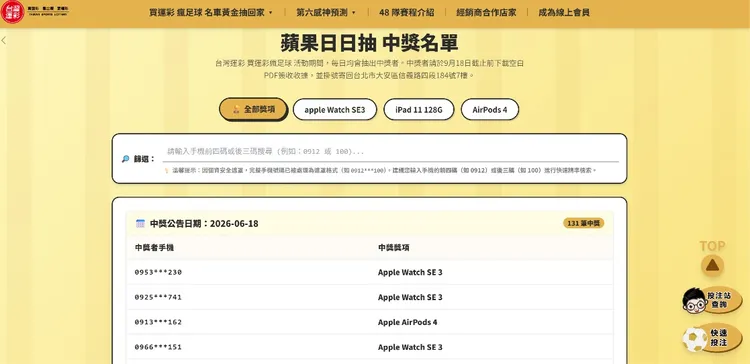Click the 中獎者手機 column header
The image size is (750, 364).
point(154,247)
